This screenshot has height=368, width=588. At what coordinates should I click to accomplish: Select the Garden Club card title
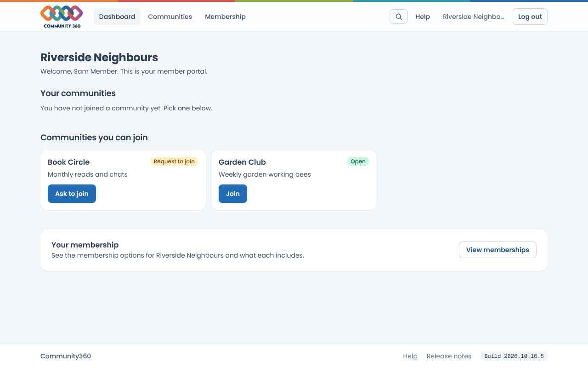pos(242,162)
